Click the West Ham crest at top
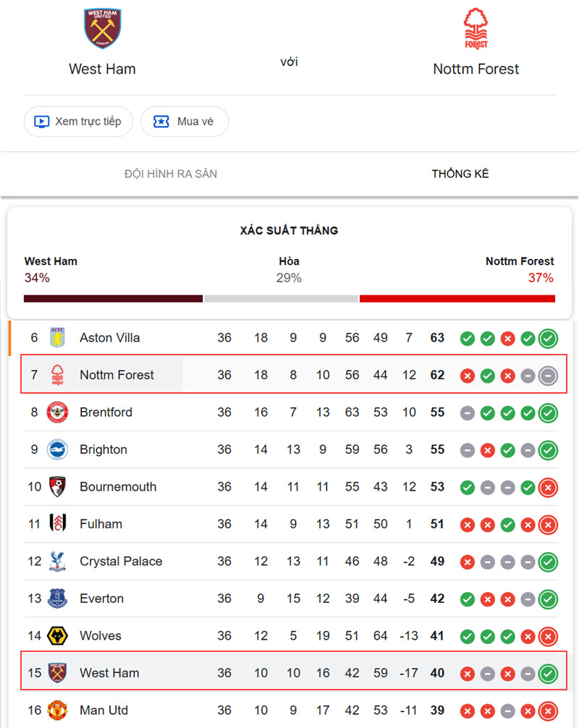 103,28
